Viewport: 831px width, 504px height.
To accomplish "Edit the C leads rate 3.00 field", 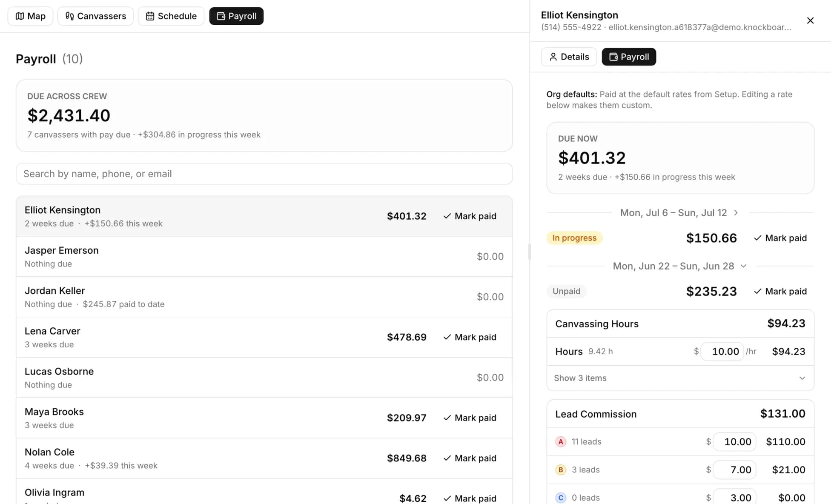I will [x=735, y=498].
